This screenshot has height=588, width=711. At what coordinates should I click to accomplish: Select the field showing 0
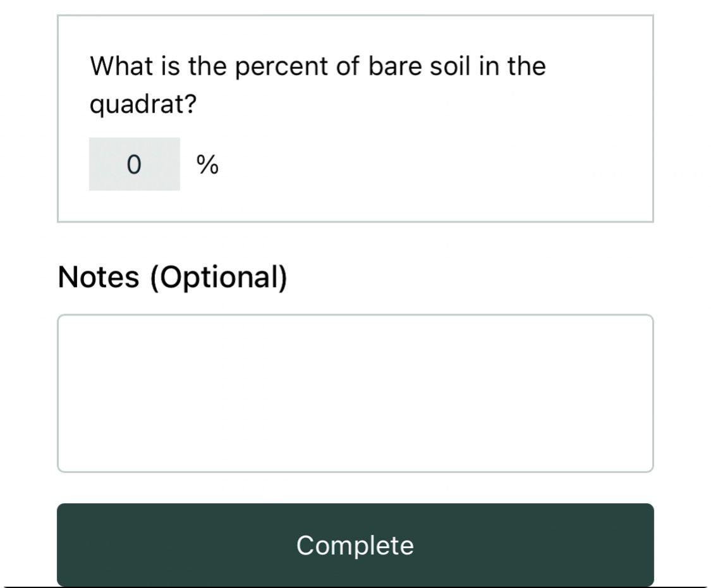tap(134, 164)
